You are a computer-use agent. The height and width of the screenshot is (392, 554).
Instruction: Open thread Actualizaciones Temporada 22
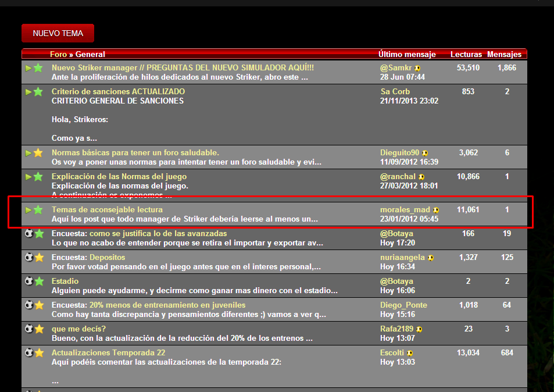point(109,352)
